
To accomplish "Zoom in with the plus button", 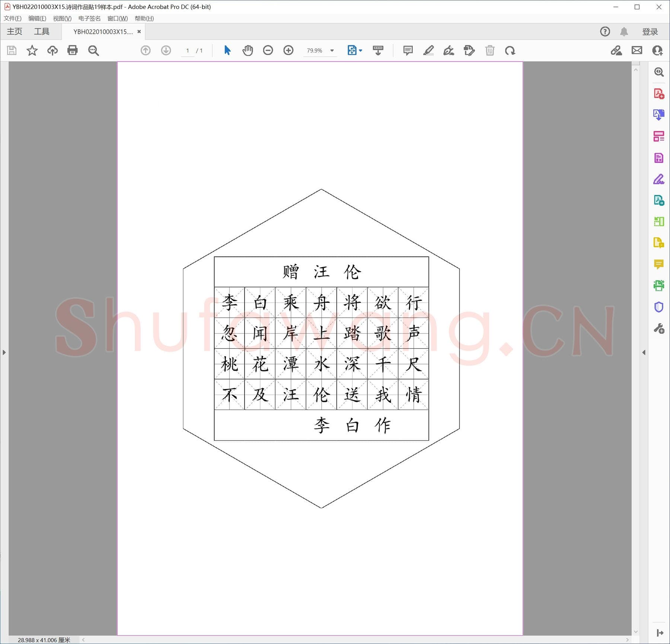I will (x=288, y=50).
